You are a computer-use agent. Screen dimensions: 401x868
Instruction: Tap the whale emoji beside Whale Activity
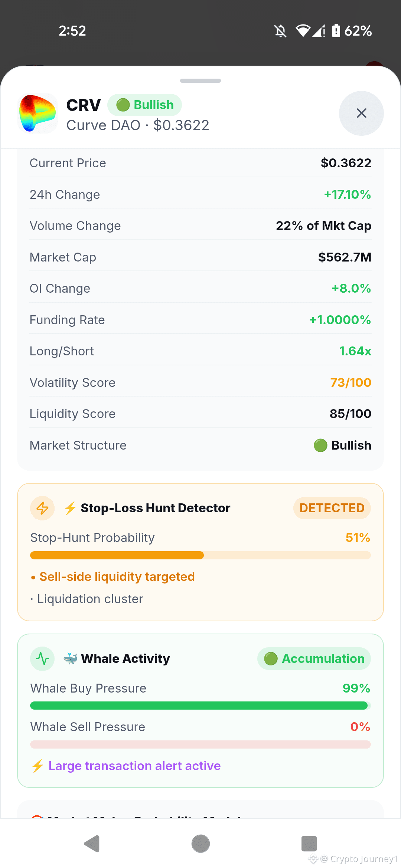[x=70, y=658]
